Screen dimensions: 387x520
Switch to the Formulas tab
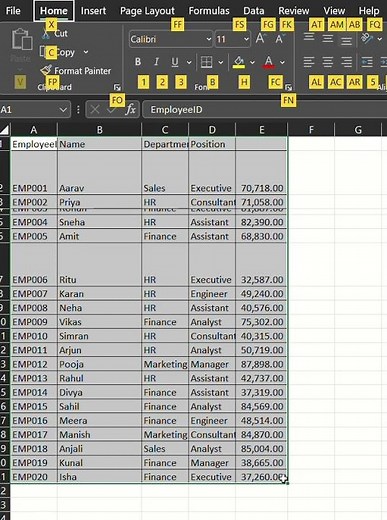pos(209,11)
